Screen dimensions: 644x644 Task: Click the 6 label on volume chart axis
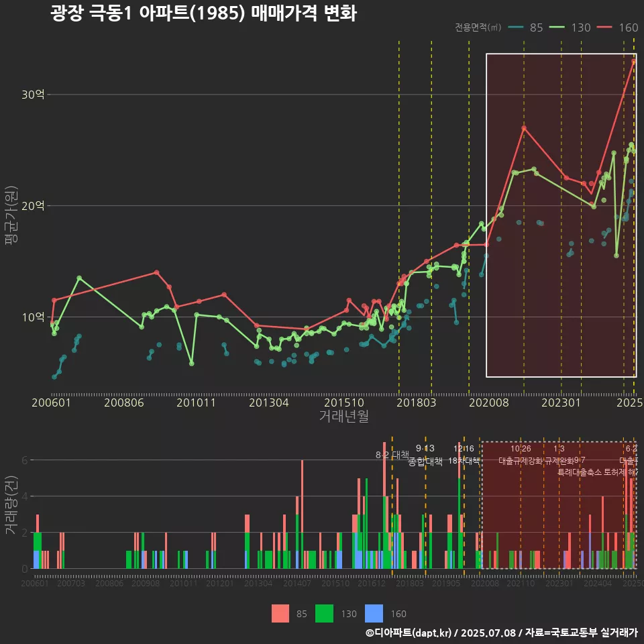point(25,460)
